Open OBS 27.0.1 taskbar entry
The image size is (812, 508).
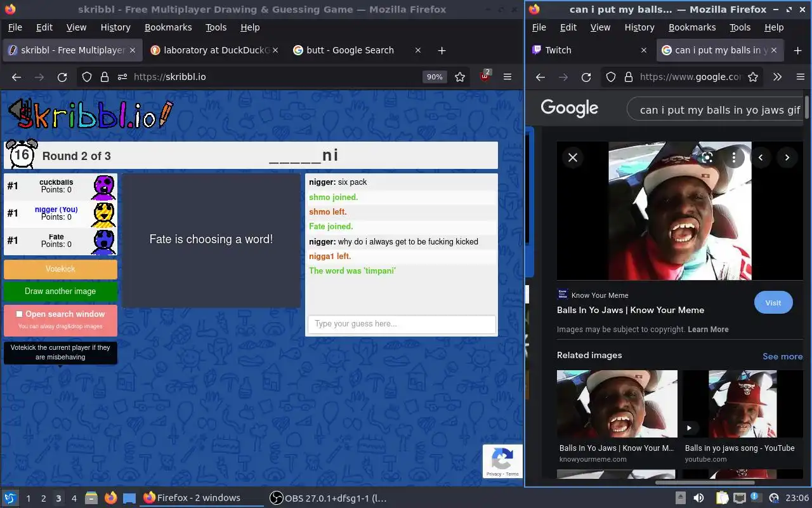tap(328, 498)
